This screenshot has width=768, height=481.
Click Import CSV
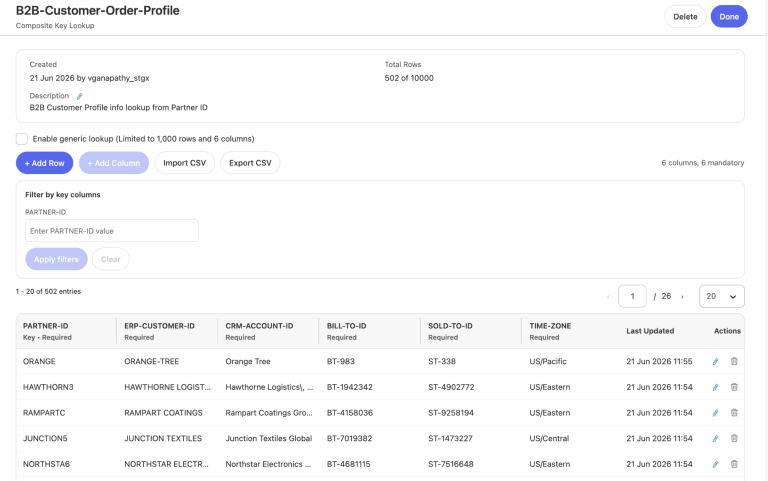[185, 163]
